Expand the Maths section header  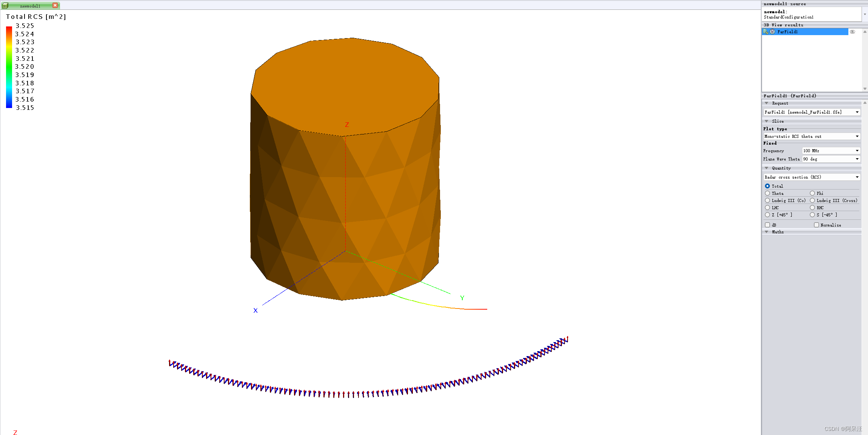point(777,232)
